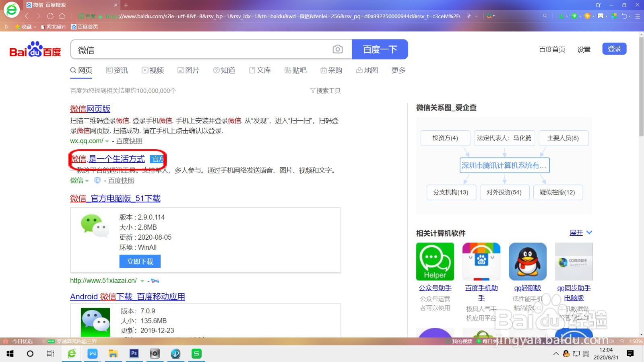644x362 pixels.
Task: Click the undo closed-tab arrow icon
Action: pyautogui.click(x=625, y=16)
